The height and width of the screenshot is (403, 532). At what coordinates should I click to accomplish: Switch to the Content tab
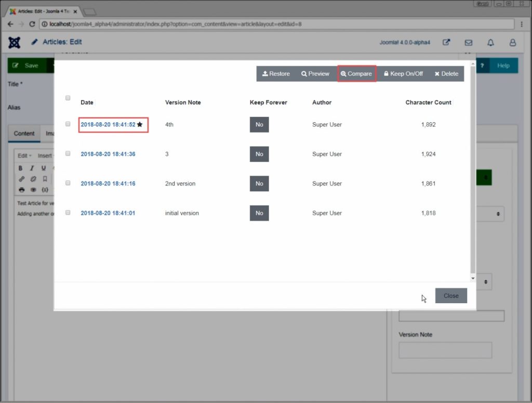[x=24, y=134]
